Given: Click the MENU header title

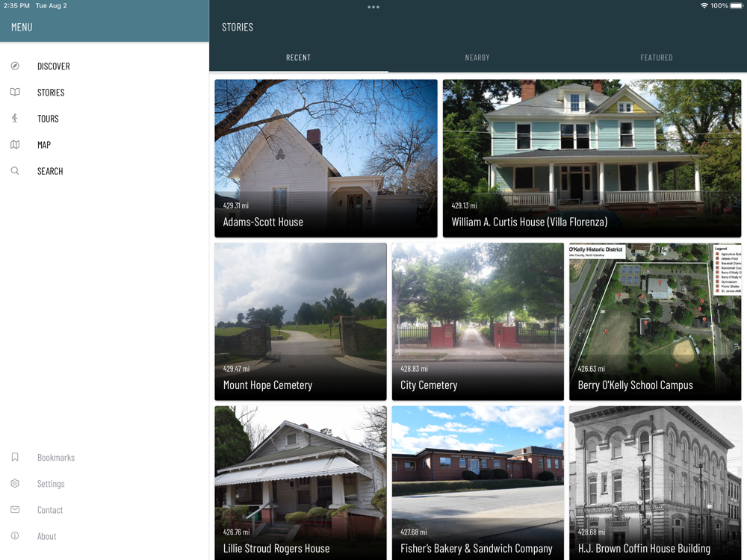Looking at the screenshot, I should (x=22, y=27).
